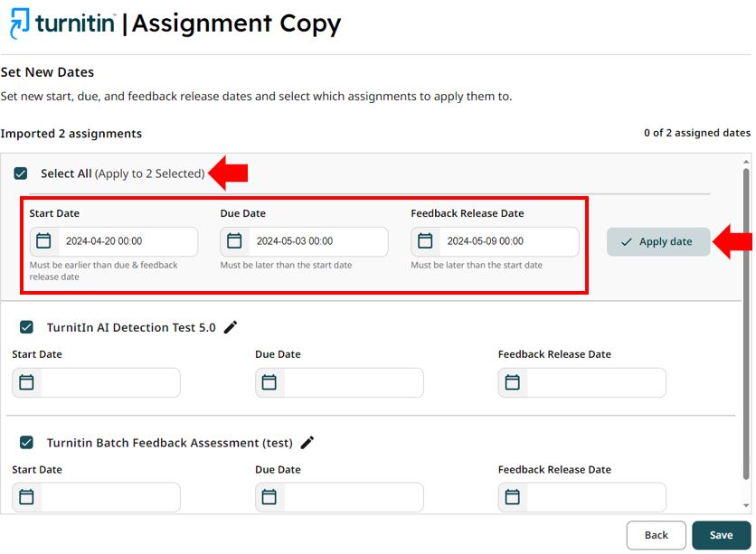Open AI Detection Test Due Date calendar icon
Viewport: 756px width, 554px height.
[269, 383]
